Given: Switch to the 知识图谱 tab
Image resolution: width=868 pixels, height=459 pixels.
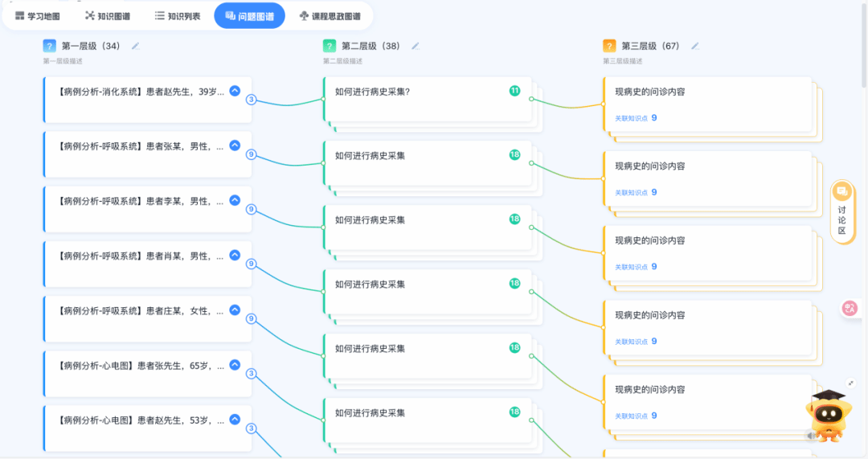Looking at the screenshot, I should (x=108, y=16).
